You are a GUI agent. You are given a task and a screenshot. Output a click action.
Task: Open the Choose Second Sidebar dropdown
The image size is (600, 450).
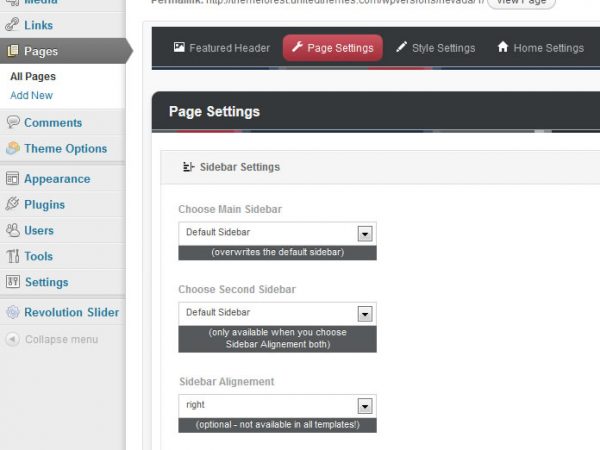coord(365,313)
